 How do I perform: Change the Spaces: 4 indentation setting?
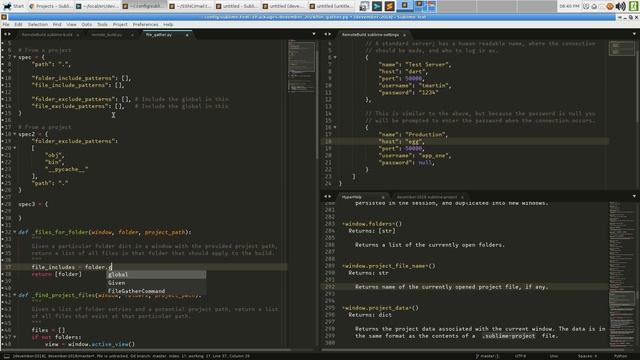pyautogui.click(x=588, y=356)
